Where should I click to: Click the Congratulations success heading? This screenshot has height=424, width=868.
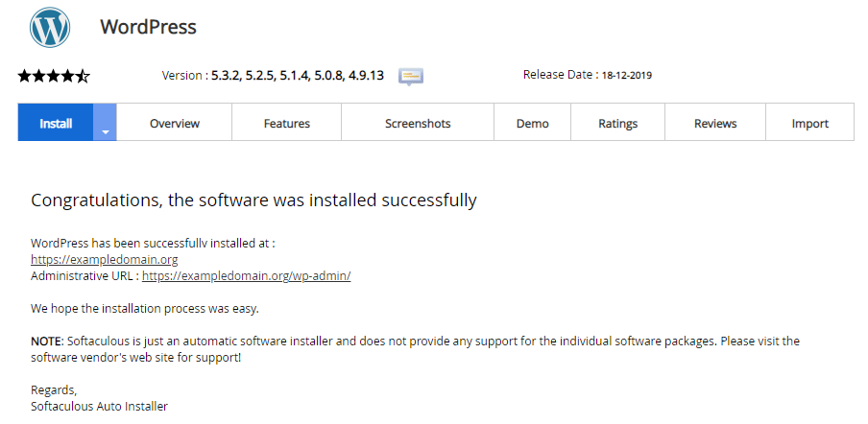tap(253, 200)
